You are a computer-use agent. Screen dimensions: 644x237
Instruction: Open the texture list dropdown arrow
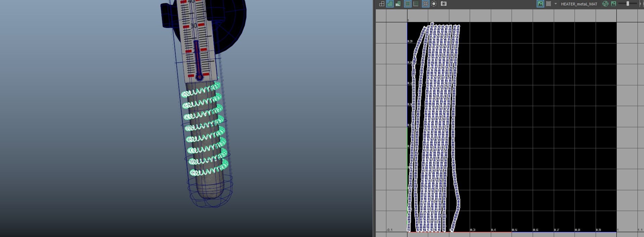click(555, 4)
